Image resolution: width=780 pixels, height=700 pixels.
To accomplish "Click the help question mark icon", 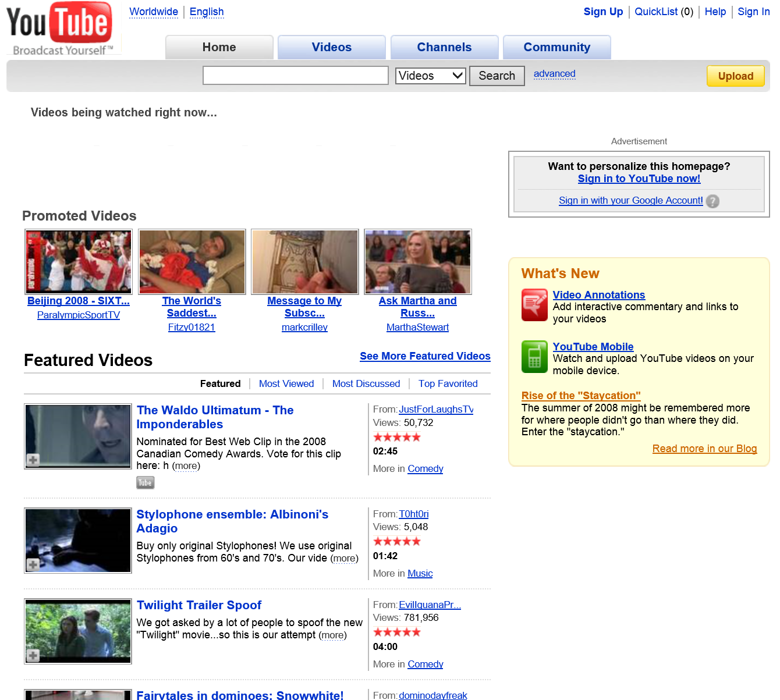I will [x=712, y=201].
